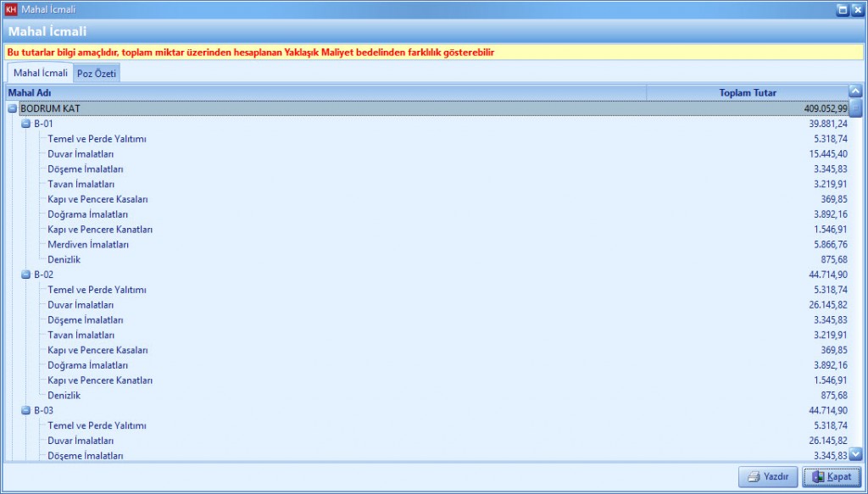Collapse the BODRUM KAT tree node

12,108
